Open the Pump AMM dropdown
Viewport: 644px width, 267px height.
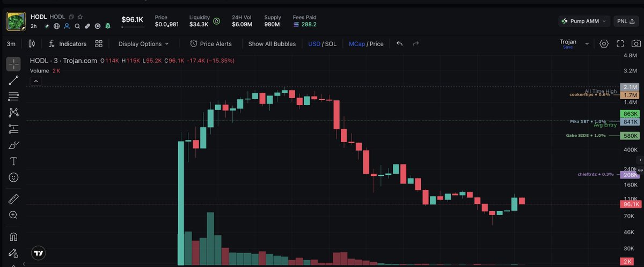pos(584,21)
